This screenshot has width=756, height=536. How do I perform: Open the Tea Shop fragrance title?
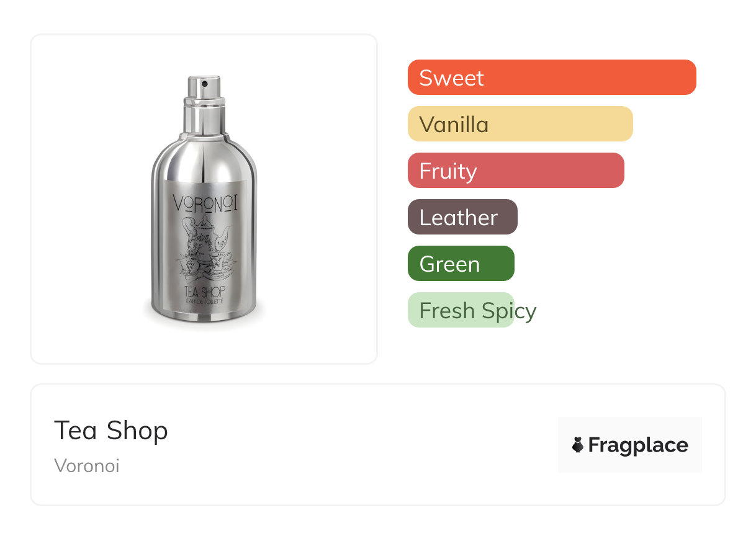pyautogui.click(x=111, y=430)
